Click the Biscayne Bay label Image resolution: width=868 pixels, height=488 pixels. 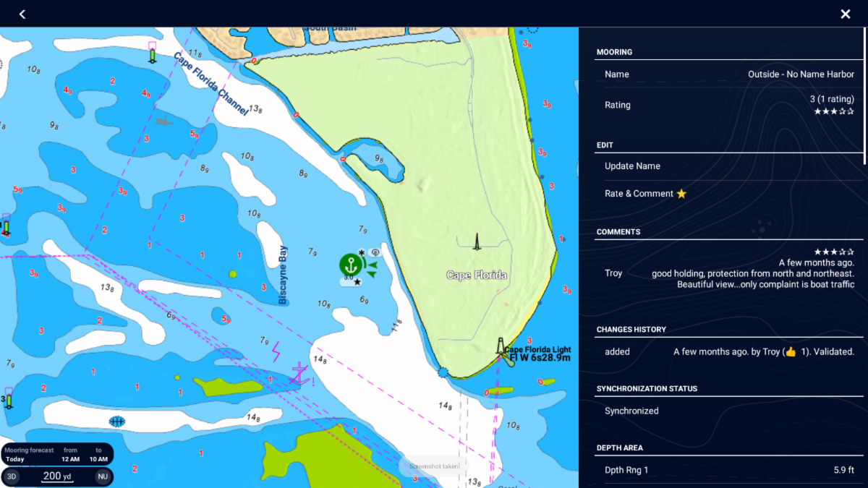click(284, 275)
